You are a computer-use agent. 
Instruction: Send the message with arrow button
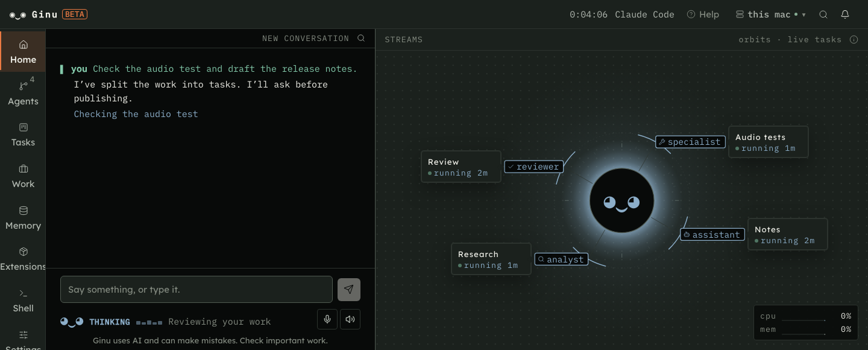349,290
